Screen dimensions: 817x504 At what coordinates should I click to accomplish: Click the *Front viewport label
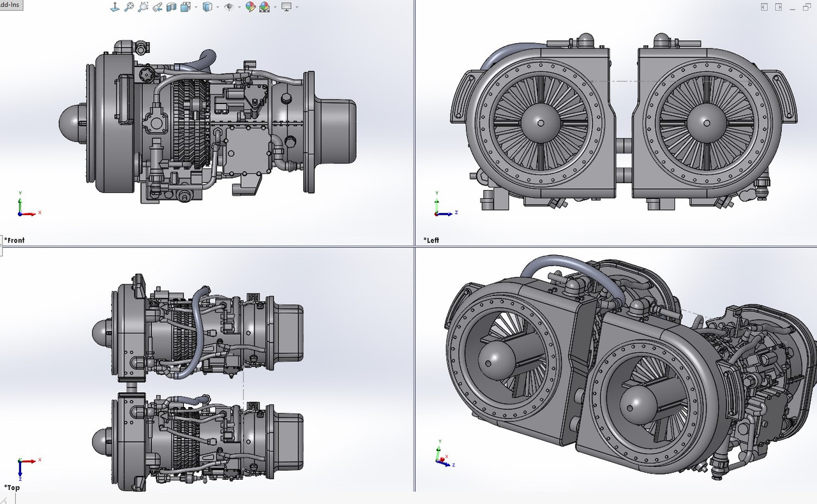point(14,240)
